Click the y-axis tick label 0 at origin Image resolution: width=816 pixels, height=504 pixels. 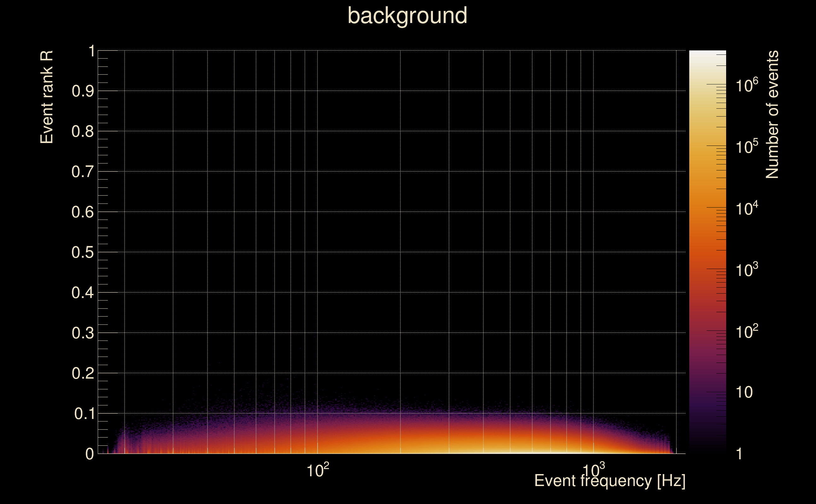pyautogui.click(x=90, y=454)
